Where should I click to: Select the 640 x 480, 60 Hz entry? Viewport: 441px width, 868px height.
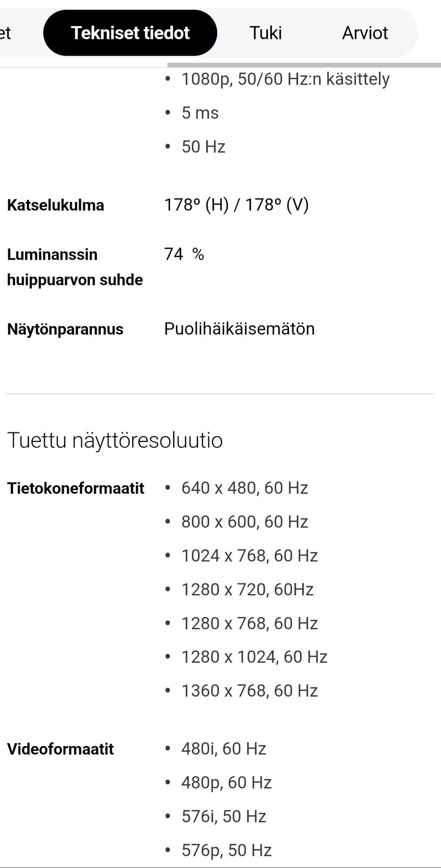[x=245, y=487]
